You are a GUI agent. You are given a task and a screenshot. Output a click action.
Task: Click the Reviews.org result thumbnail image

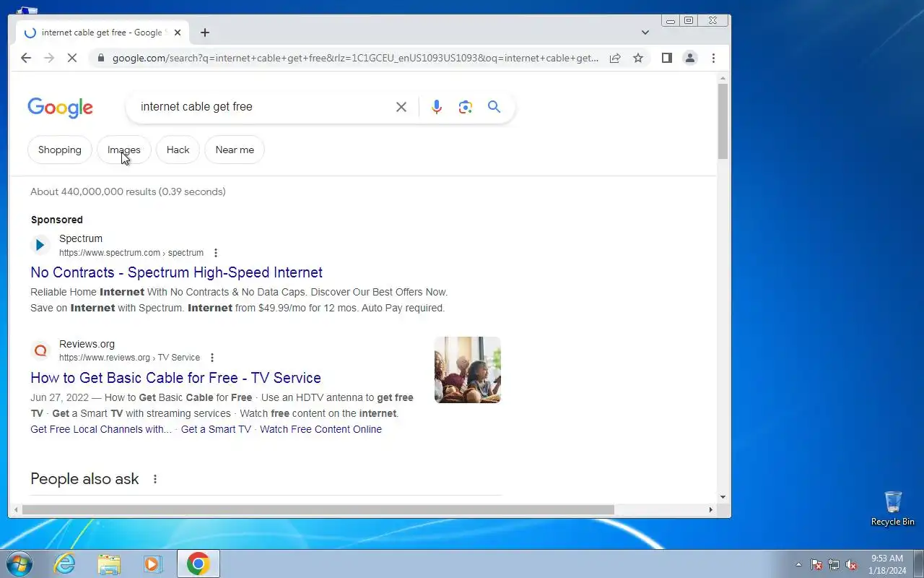point(468,370)
